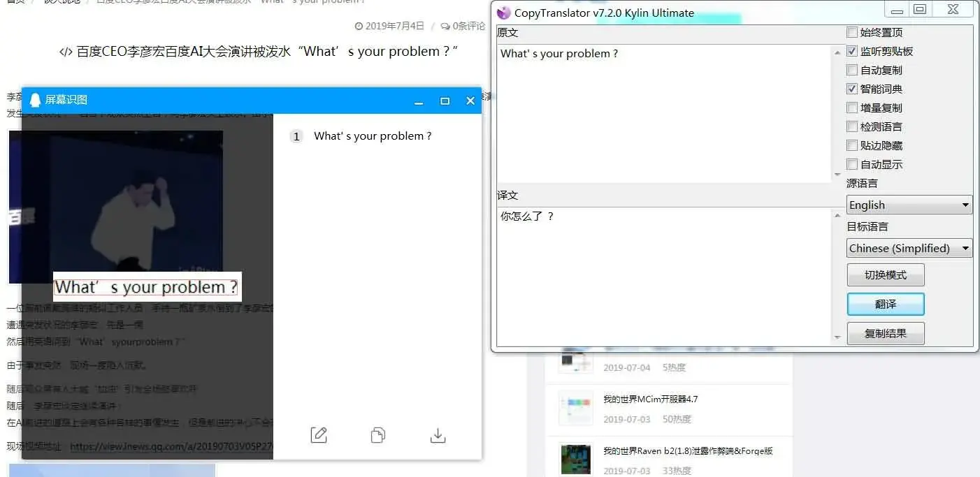
Task: Maximize the CopyTranslator window
Action: pyautogui.click(x=920, y=10)
